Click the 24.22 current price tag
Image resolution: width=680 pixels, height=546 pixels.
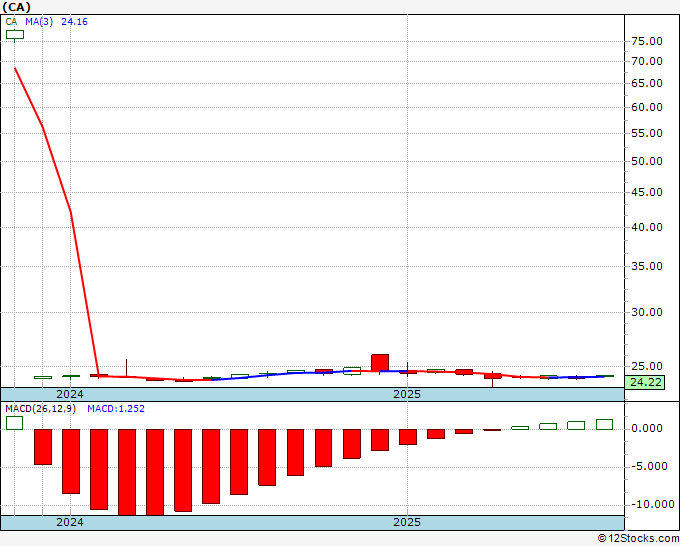tap(646, 383)
